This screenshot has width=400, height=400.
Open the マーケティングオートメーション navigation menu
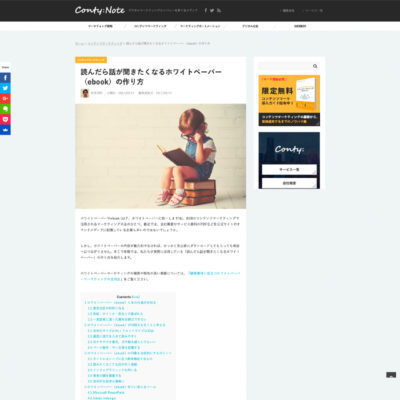click(200, 26)
